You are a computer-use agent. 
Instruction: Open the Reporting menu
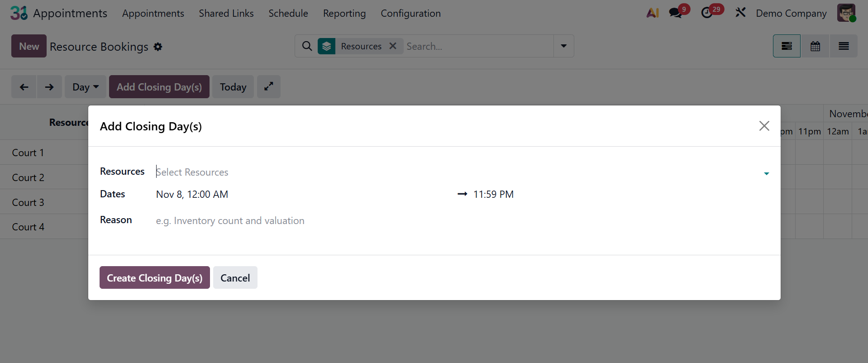point(344,14)
